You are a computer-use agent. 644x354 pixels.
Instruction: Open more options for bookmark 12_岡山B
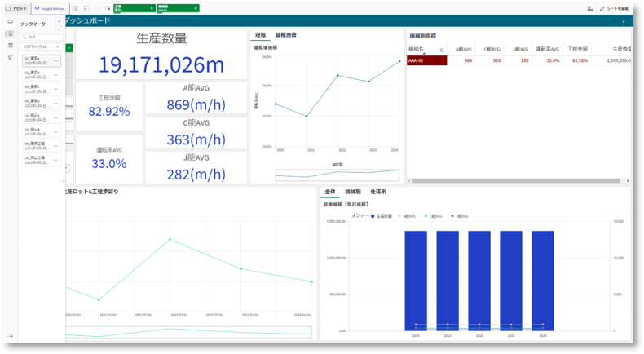56,131
